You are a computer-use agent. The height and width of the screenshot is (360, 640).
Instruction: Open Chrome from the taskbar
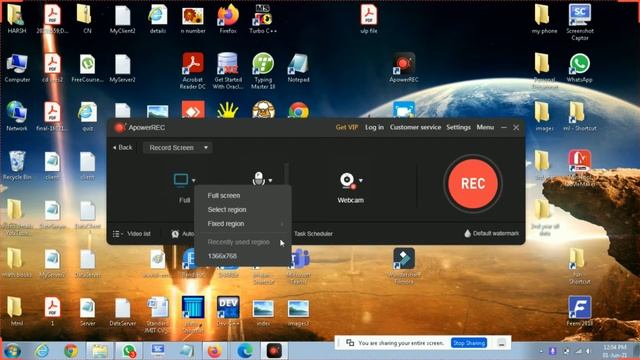click(71, 351)
